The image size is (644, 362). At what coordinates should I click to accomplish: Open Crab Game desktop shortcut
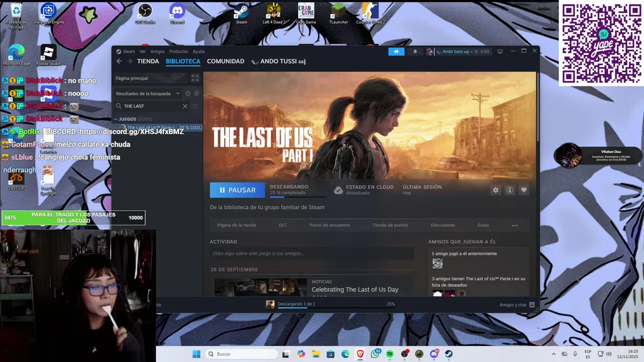(x=306, y=14)
